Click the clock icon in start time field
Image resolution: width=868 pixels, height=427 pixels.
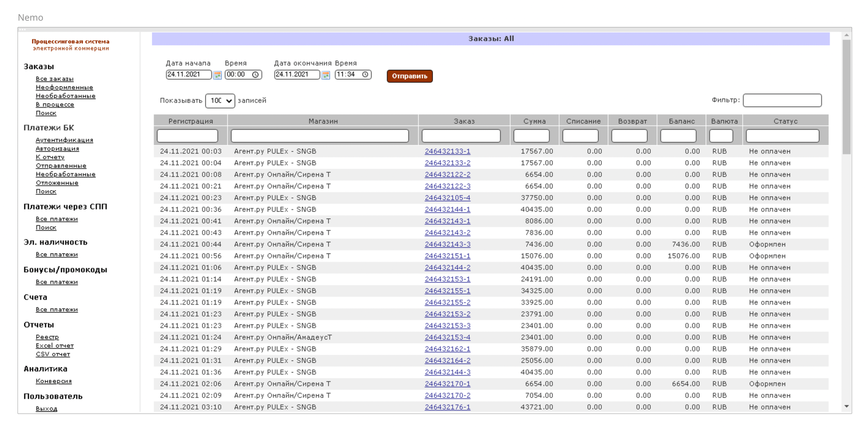(x=255, y=74)
